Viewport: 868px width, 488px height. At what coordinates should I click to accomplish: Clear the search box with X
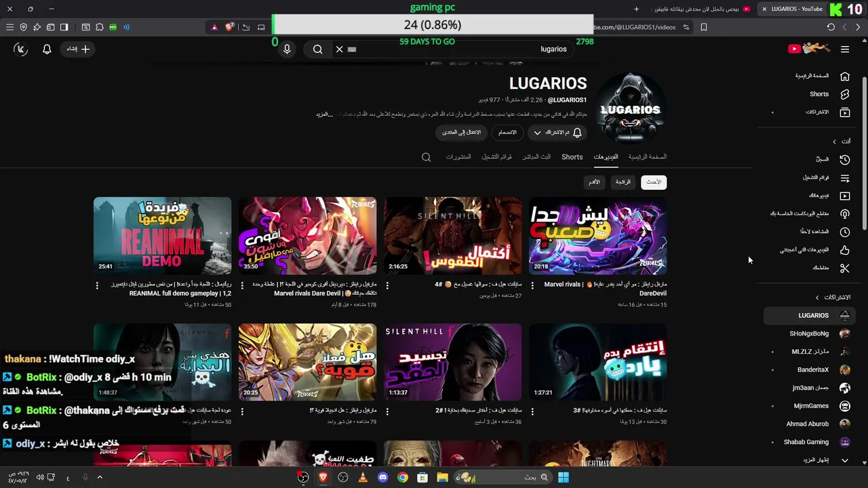(340, 49)
